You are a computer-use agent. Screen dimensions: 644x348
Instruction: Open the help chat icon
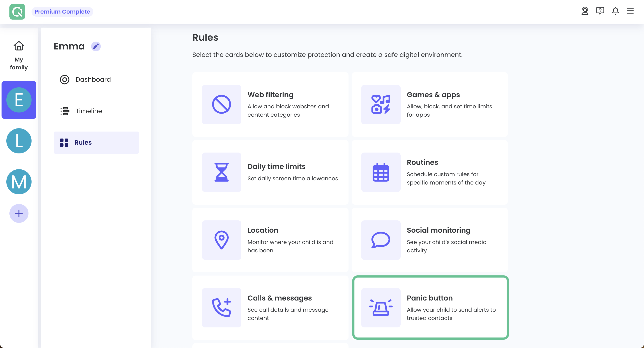600,11
